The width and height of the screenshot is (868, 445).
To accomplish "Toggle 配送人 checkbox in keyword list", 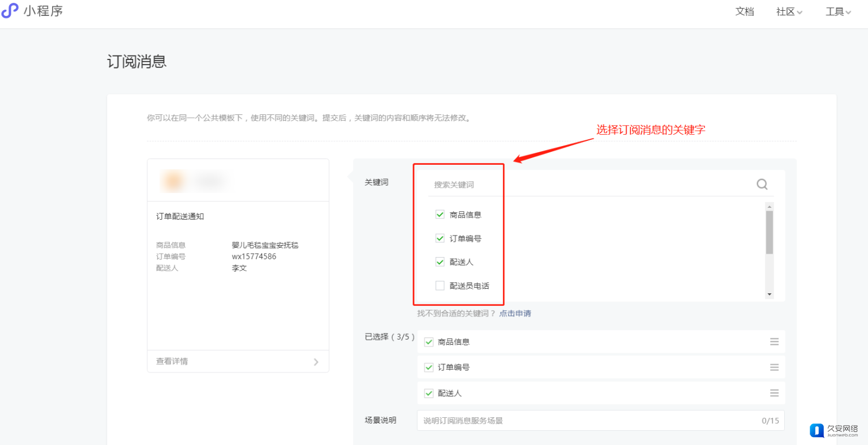I will tap(440, 262).
